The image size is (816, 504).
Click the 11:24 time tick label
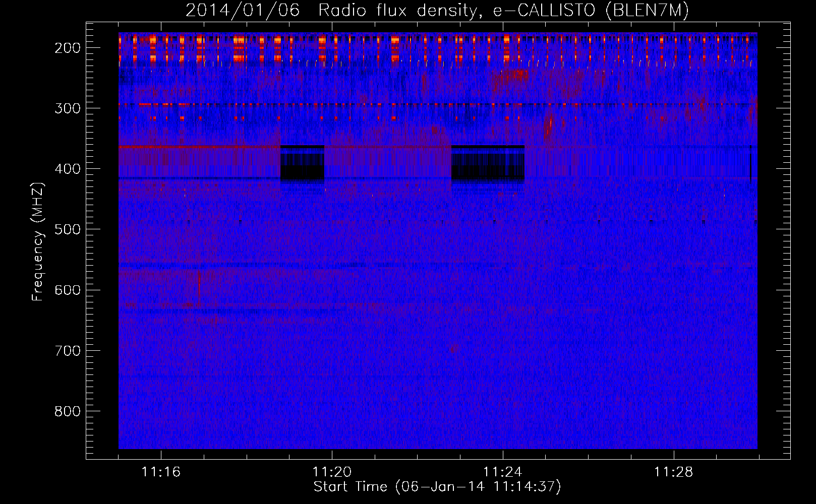point(503,472)
